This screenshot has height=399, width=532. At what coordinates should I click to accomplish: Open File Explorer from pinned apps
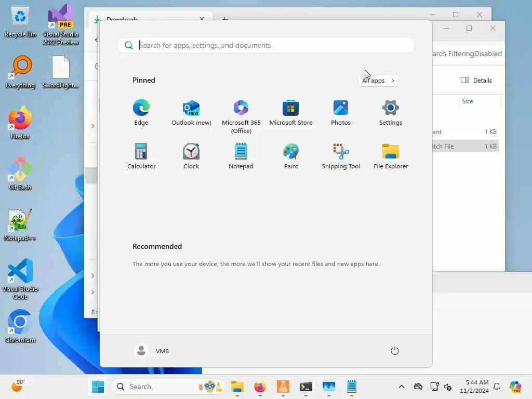[391, 156]
